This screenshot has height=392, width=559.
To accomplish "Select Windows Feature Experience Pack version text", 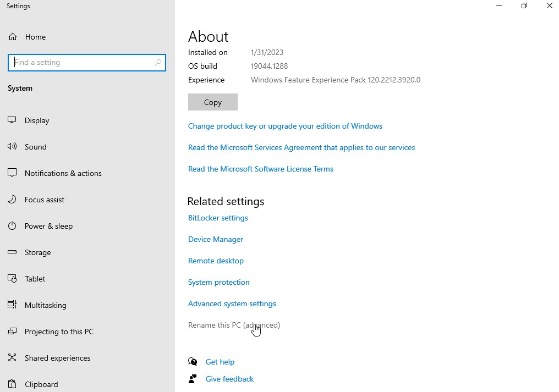I will [336, 80].
